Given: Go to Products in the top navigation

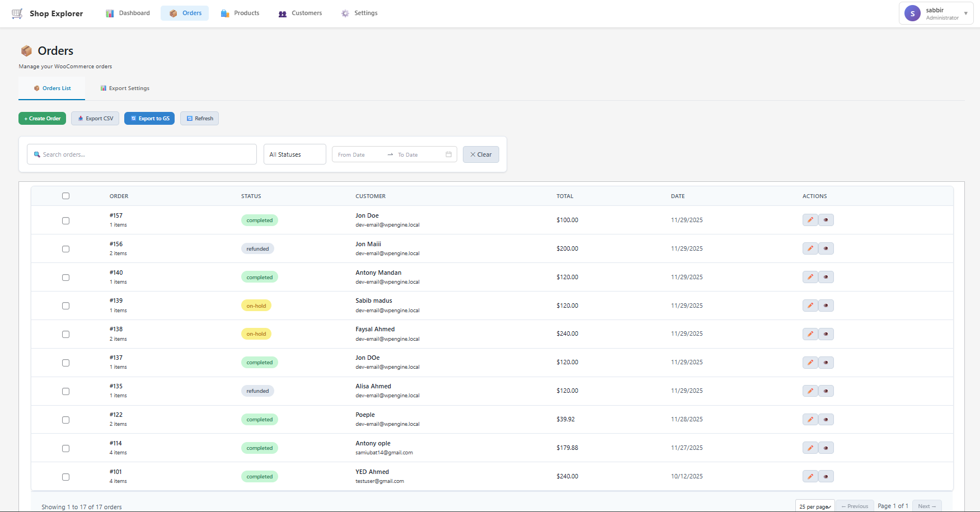Looking at the screenshot, I should tap(240, 13).
